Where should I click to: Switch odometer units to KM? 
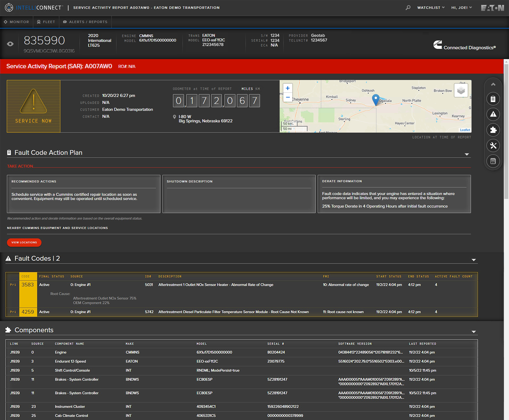[257, 89]
